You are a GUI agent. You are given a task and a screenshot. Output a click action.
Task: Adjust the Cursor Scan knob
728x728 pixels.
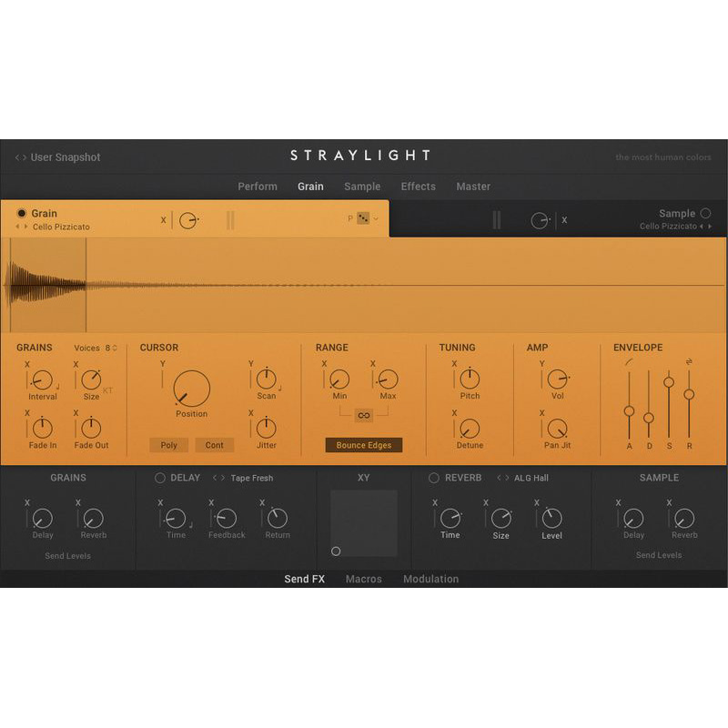(267, 379)
